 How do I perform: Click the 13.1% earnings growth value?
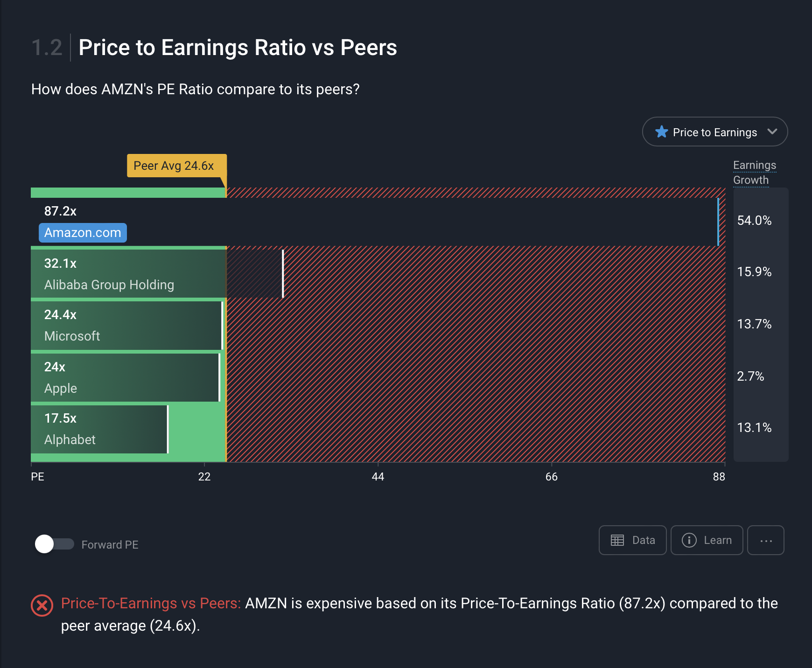[754, 427]
